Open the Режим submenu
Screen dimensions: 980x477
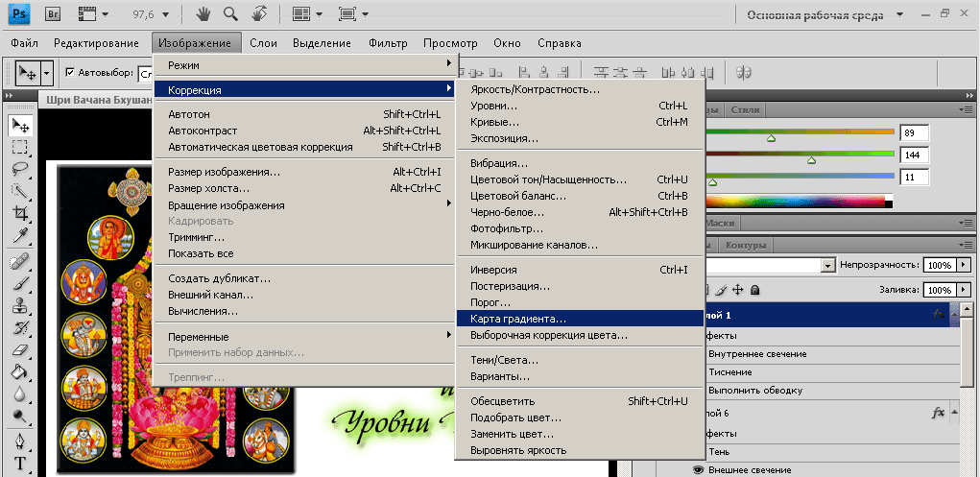[x=304, y=65]
